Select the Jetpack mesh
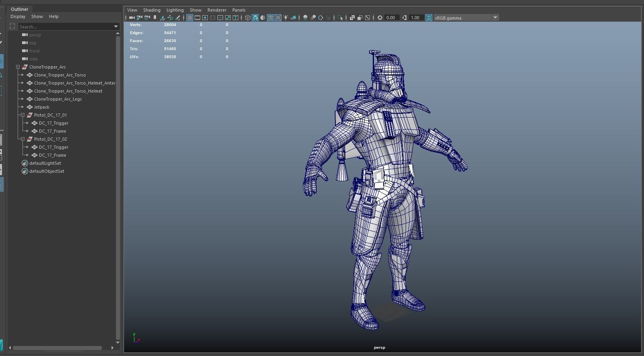The width and height of the screenshot is (644, 356). [42, 107]
